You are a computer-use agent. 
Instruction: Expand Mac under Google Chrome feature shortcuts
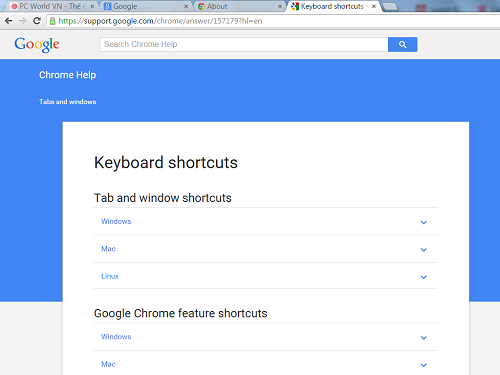click(265, 364)
